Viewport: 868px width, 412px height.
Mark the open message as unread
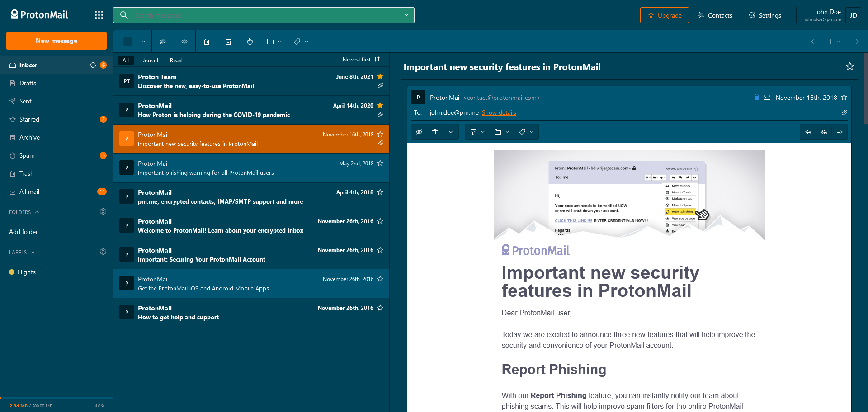[419, 132]
